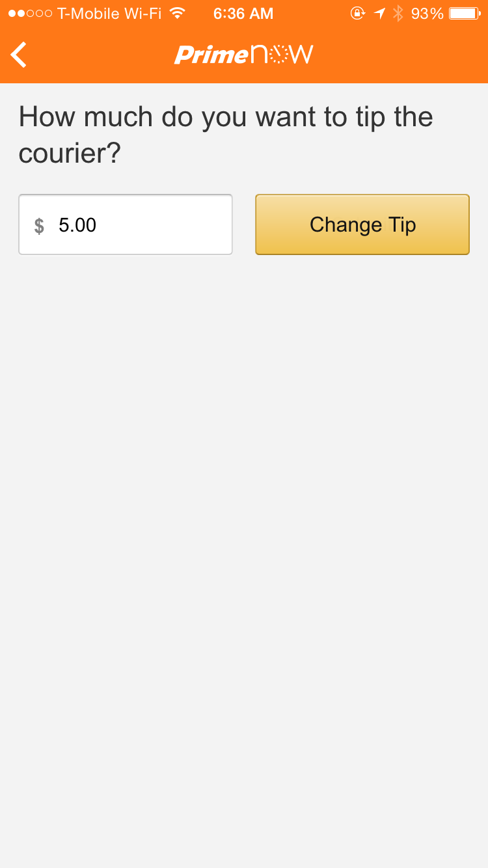Screen dimensions: 488x868
Task: Tap the dollar sign symbol
Action: [39, 226]
